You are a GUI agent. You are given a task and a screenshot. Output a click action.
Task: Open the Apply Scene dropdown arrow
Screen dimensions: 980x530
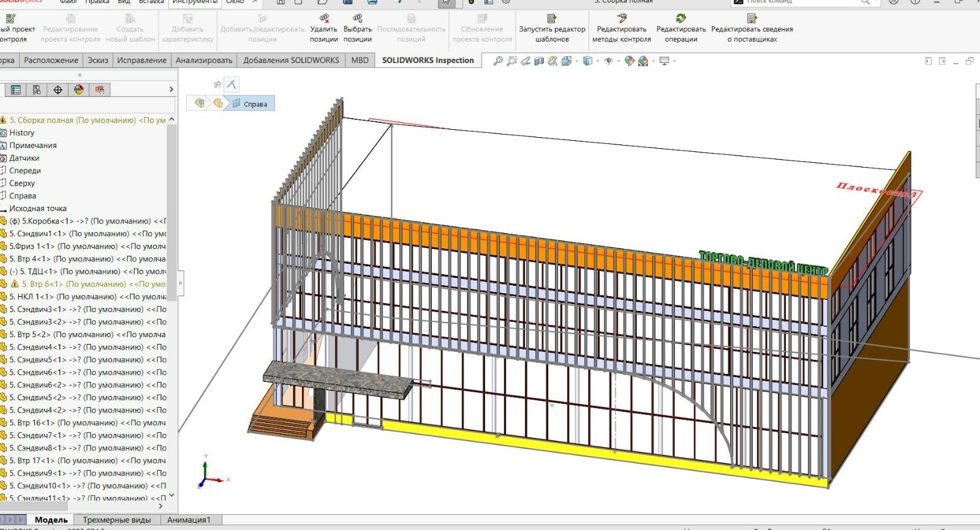click(x=654, y=61)
